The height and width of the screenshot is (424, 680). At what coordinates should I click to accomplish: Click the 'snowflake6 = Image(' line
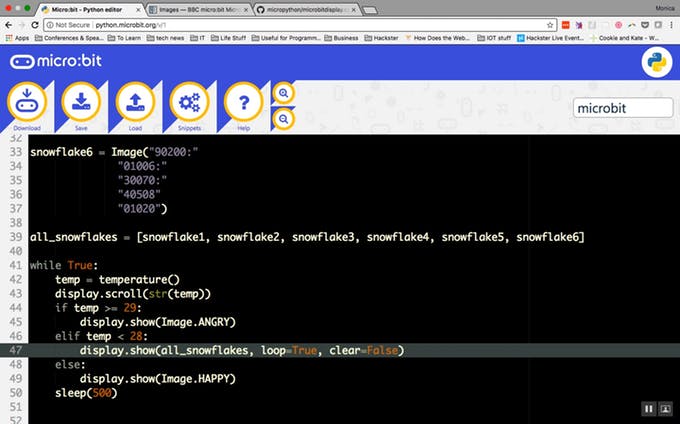click(x=114, y=152)
